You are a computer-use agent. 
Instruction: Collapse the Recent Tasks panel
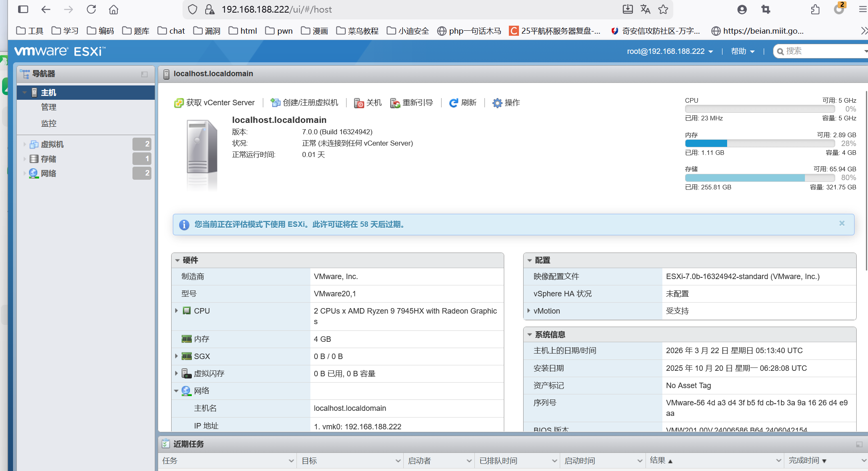point(859,444)
